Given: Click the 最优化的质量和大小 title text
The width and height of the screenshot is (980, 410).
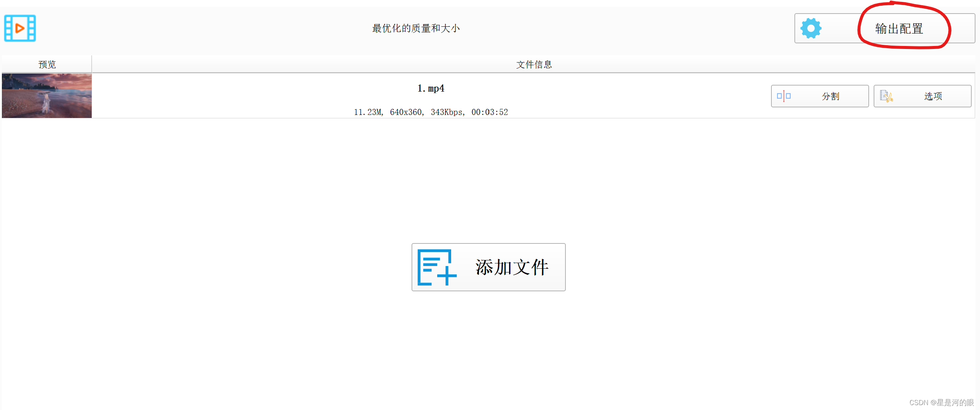Looking at the screenshot, I should [415, 29].
